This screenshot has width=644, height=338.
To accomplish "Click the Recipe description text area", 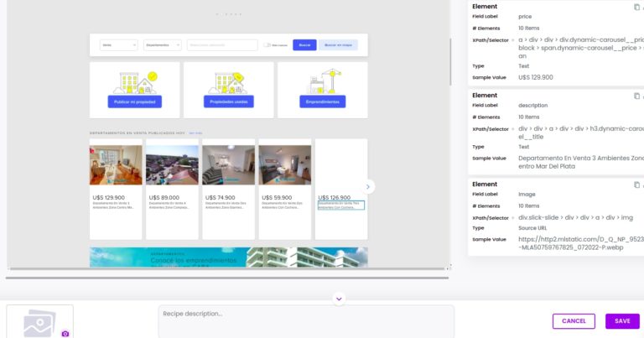I will click(x=306, y=321).
